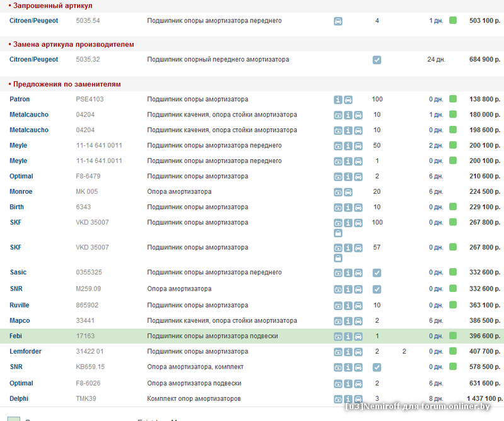
Task: Click the car icon in Citroen/Peugeot 5035.54 row
Action: 338,21
